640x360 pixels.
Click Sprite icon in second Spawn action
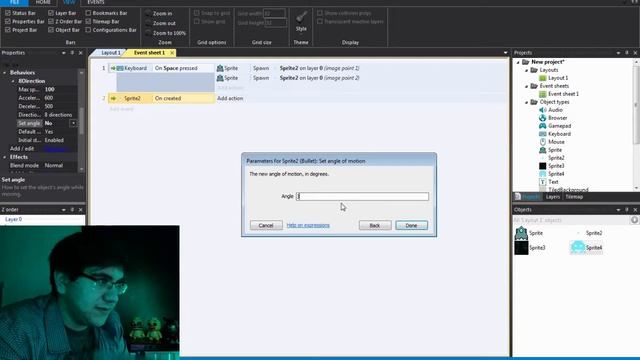220,78
